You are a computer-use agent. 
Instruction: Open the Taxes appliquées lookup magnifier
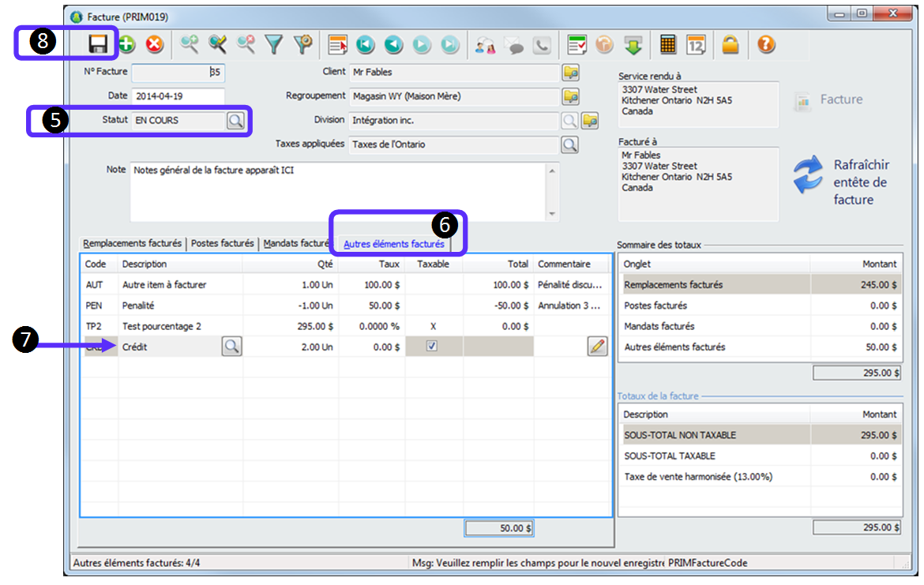pos(569,145)
